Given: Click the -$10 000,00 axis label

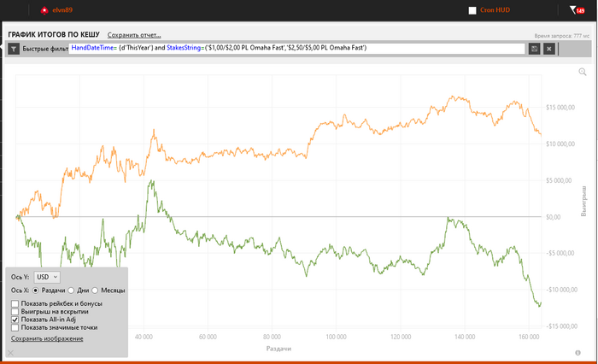Looking at the screenshot, I should coord(560,290).
